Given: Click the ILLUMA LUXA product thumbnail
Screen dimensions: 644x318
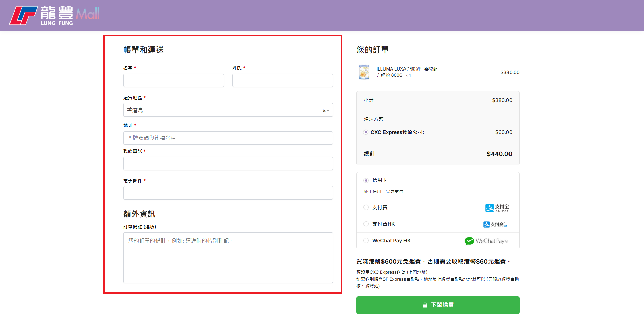Looking at the screenshot, I should 364,72.
